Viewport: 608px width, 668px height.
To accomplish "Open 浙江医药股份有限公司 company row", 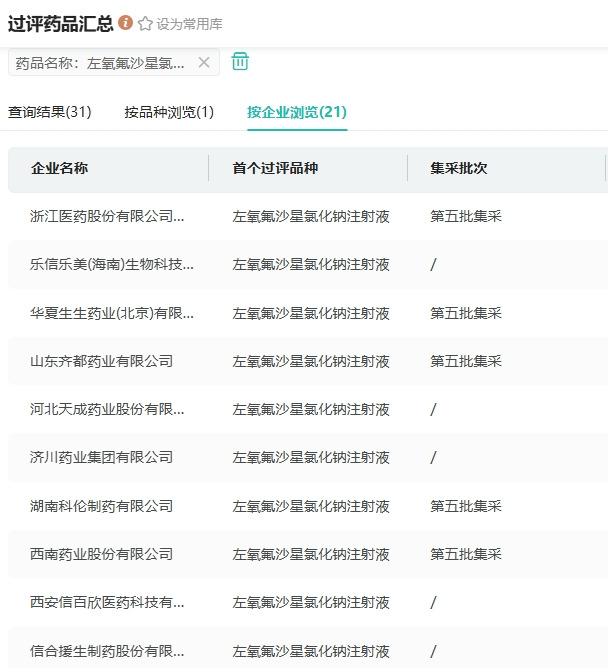I will [x=108, y=216].
